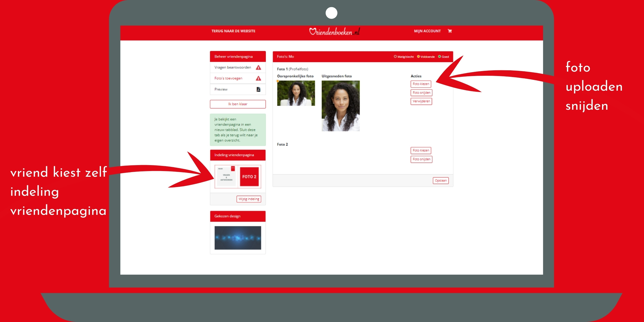Select Foto's toevoegen menu item

[x=238, y=78]
